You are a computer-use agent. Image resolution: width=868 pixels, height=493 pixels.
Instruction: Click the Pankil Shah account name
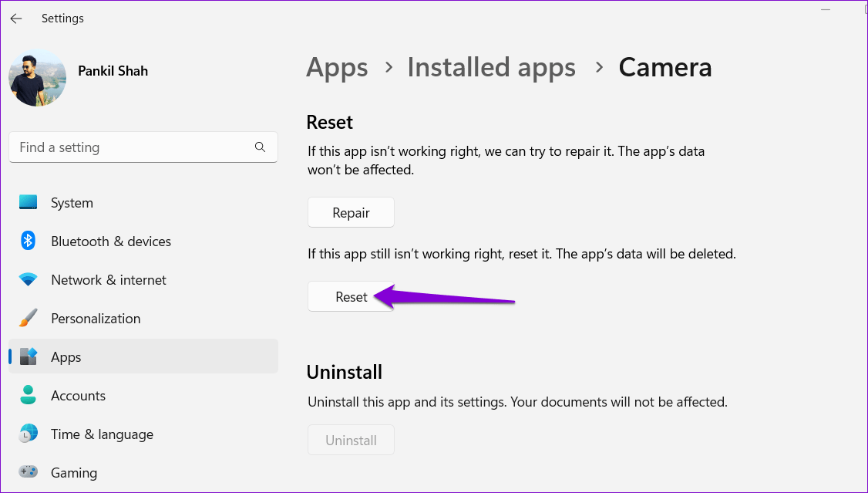point(113,70)
